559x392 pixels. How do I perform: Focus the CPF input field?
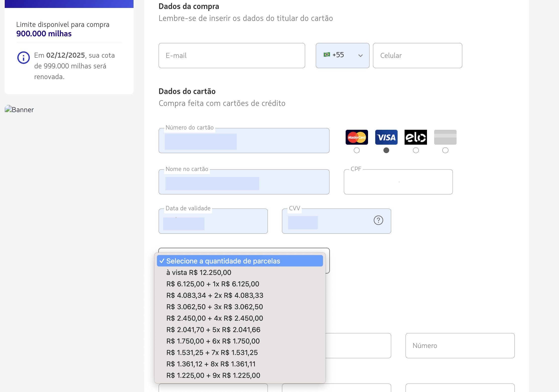398,182
